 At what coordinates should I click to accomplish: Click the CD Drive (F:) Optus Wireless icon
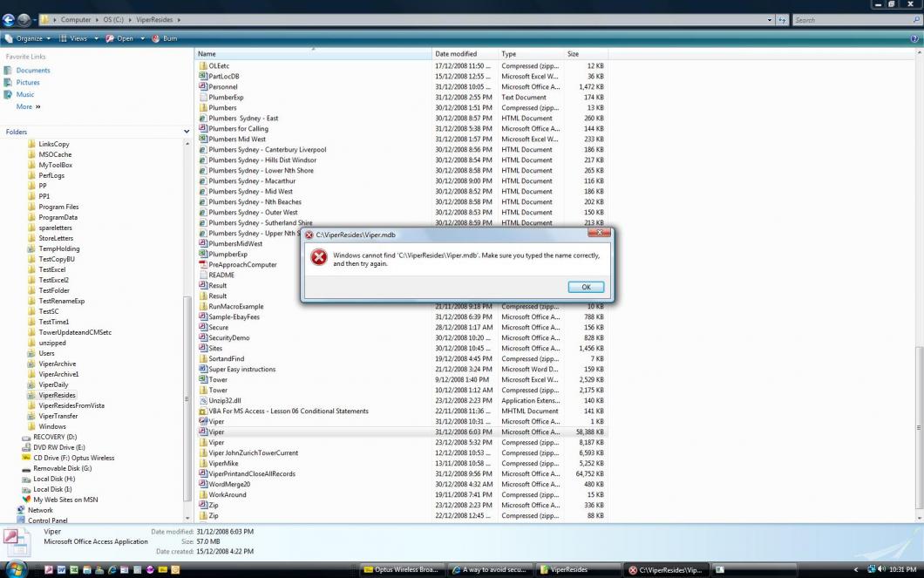(x=26, y=458)
